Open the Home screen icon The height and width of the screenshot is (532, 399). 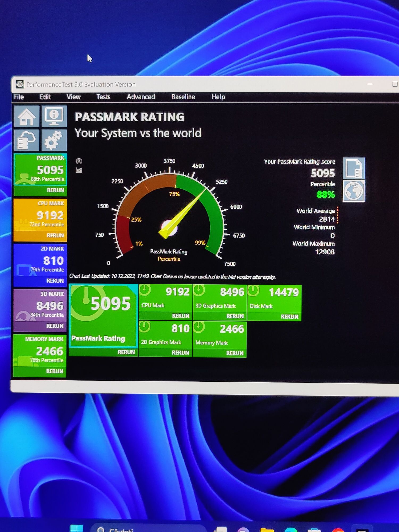click(x=27, y=116)
